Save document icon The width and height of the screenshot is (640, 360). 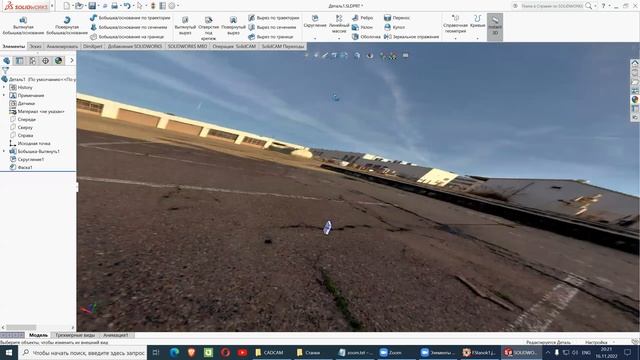(92, 6)
